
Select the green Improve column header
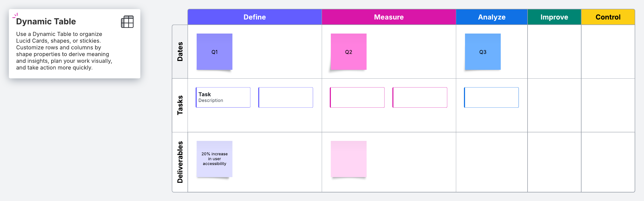point(554,17)
